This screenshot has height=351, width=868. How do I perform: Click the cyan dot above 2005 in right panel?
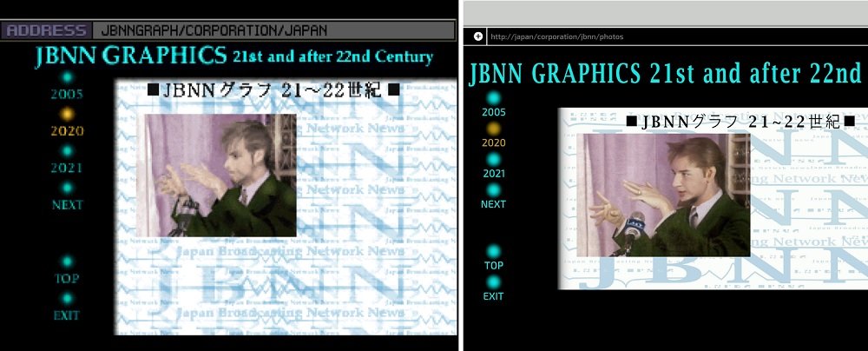tap(494, 97)
